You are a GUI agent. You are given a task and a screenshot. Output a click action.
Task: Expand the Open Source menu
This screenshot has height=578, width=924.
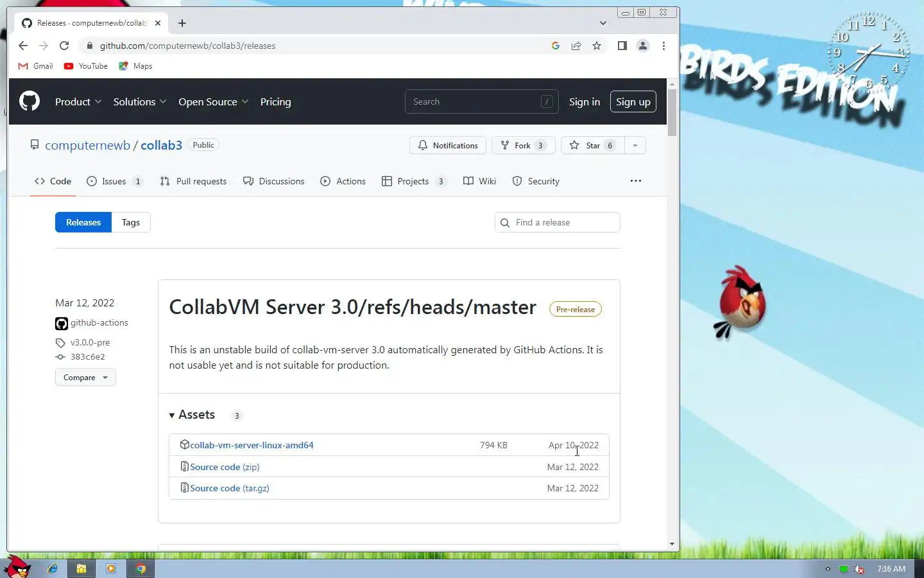213,101
